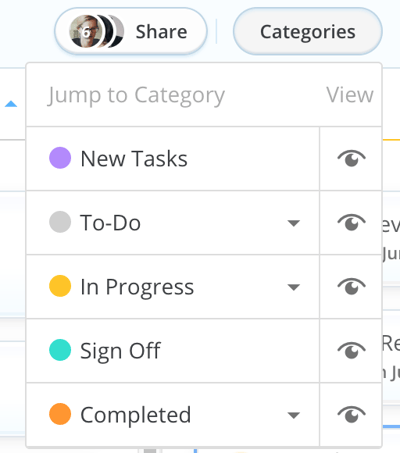Viewport: 400px width, 453px height.
Task: Toggle the Completed category eye icon
Action: click(351, 414)
